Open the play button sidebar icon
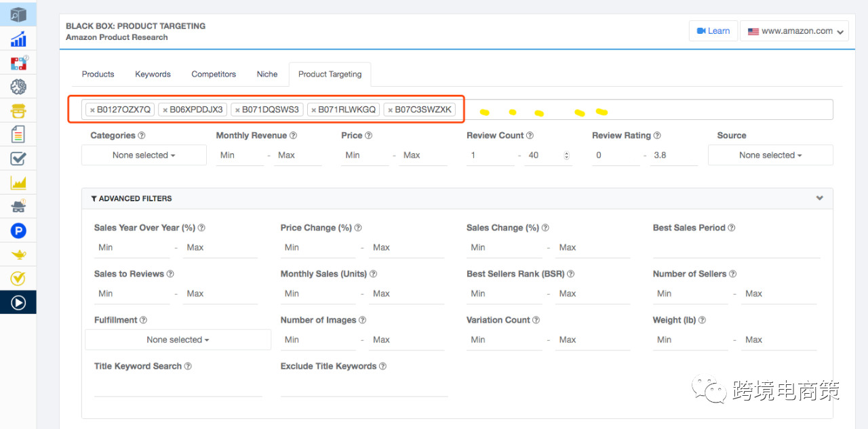This screenshot has width=868, height=429. pyautogui.click(x=18, y=302)
